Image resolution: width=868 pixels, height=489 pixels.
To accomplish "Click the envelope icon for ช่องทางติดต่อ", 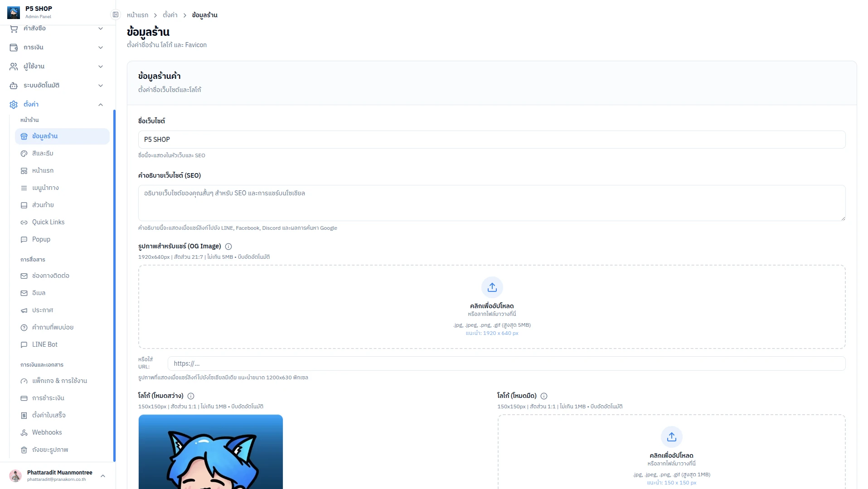I will 24,276.
